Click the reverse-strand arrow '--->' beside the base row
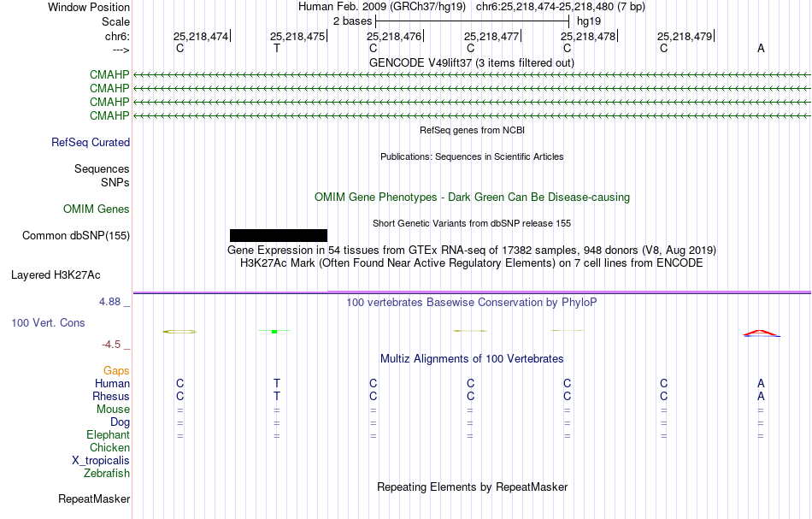Screen dimensions: 812x519 point(121,50)
